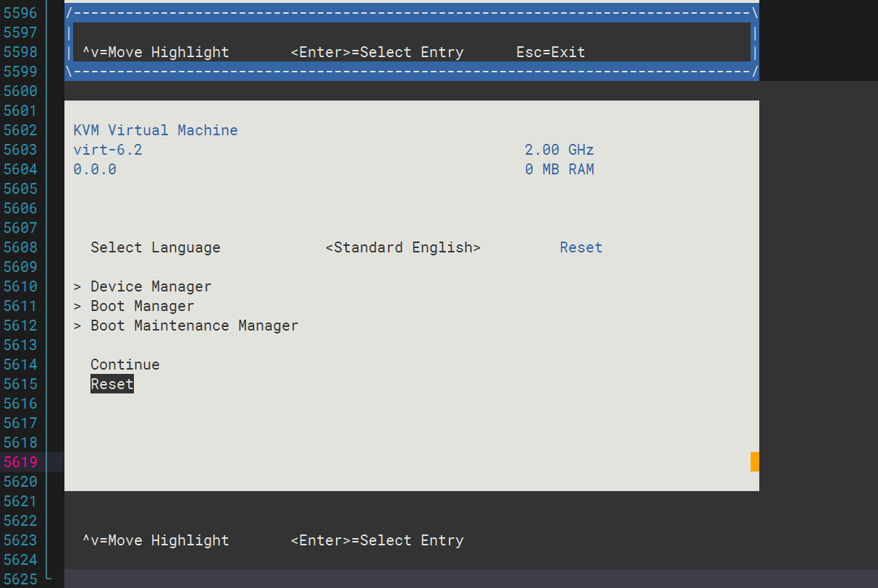The width and height of the screenshot is (878, 588).
Task: Click line number 5623 in gutter
Action: coord(20,540)
